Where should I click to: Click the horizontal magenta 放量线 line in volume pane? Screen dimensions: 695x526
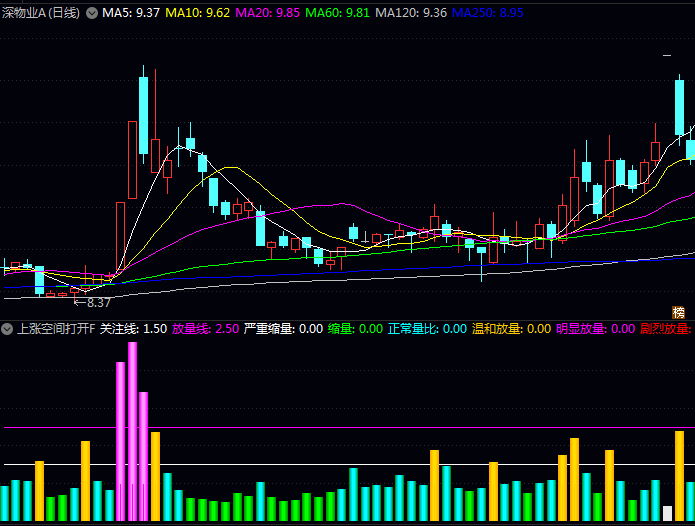349,428
